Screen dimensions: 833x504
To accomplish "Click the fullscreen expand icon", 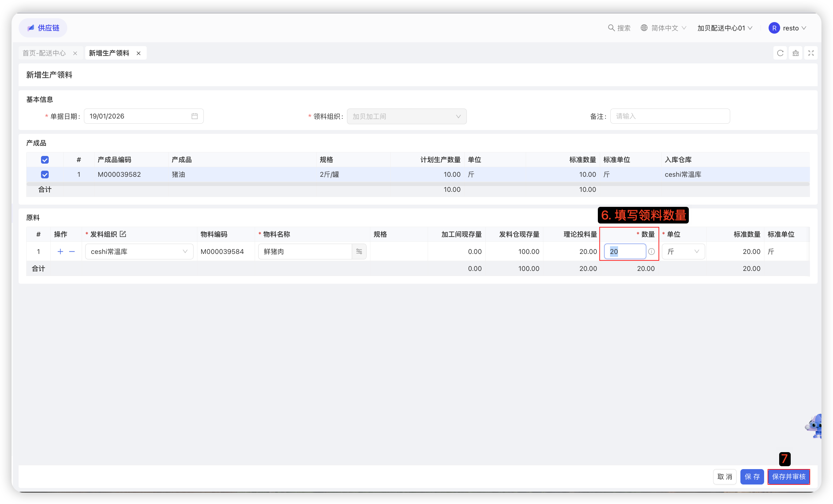I will tap(811, 53).
